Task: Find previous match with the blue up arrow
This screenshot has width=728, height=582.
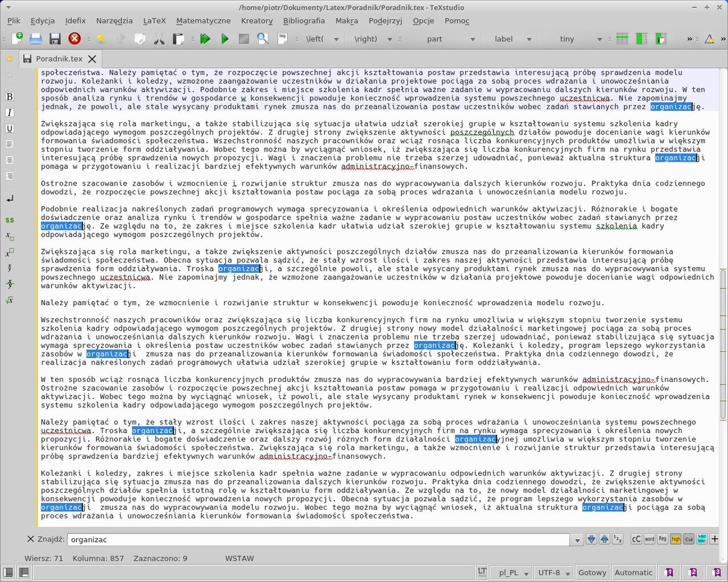Action: tap(605, 539)
